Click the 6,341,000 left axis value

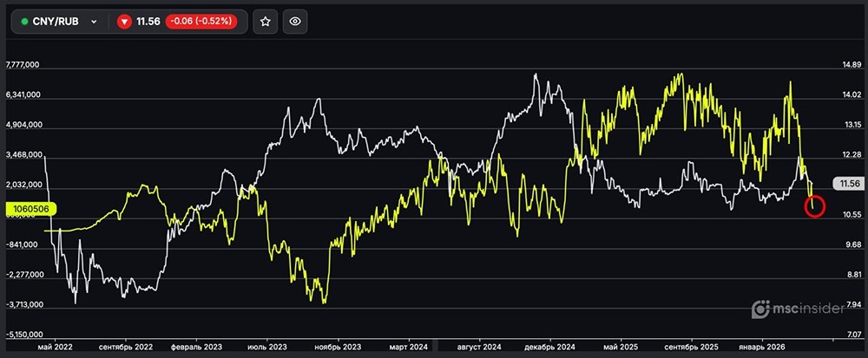click(23, 94)
